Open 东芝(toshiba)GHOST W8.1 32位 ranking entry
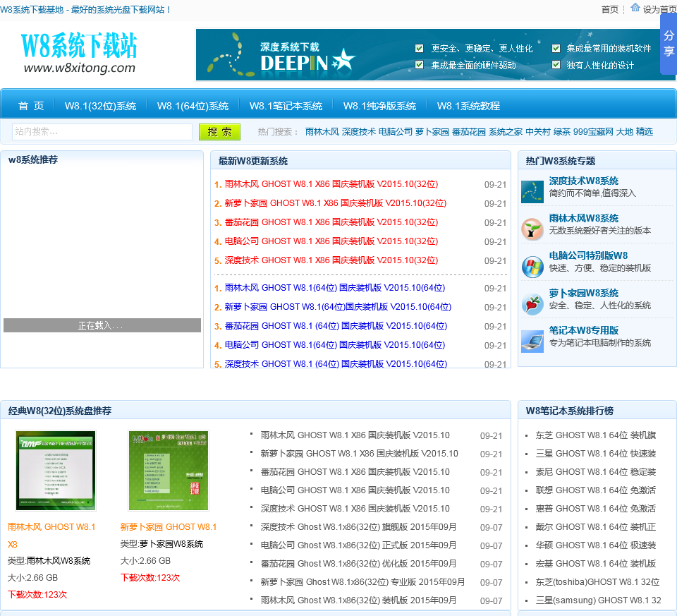This screenshot has width=677, height=616. pyautogui.click(x=597, y=582)
